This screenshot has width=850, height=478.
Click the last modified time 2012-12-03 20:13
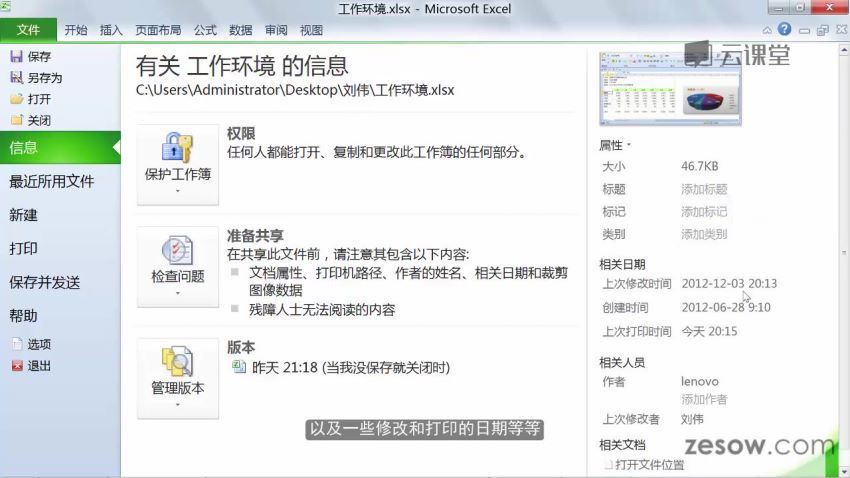click(729, 283)
